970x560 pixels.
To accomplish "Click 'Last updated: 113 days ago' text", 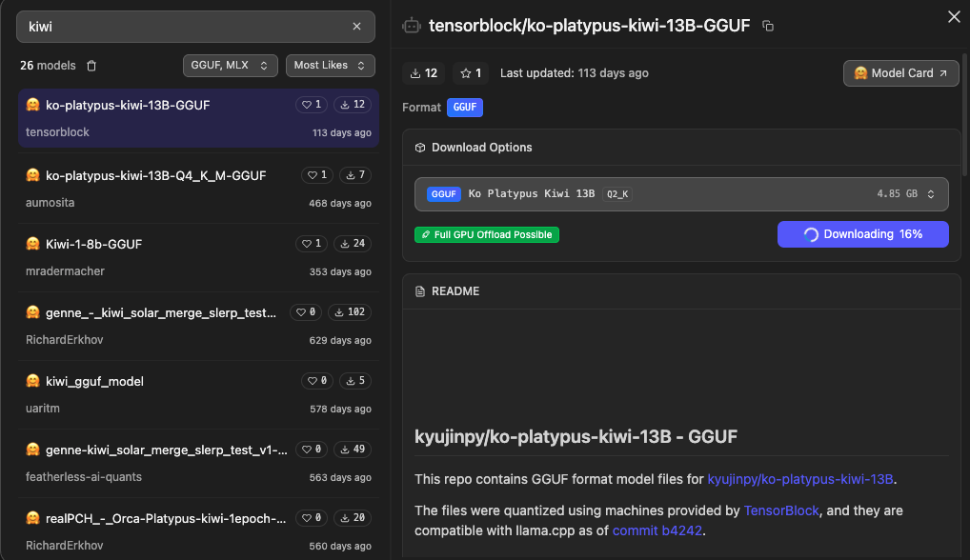I will [574, 73].
